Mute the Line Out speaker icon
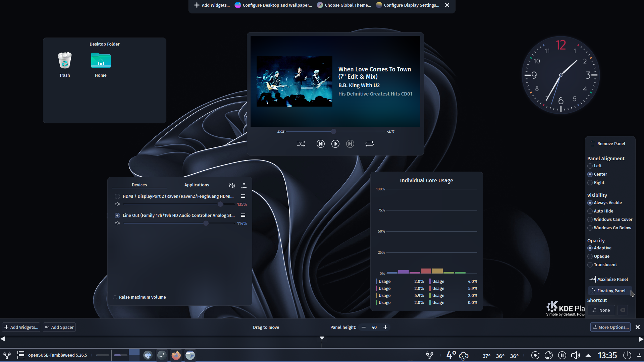The width and height of the screenshot is (644, 362). coord(117,223)
